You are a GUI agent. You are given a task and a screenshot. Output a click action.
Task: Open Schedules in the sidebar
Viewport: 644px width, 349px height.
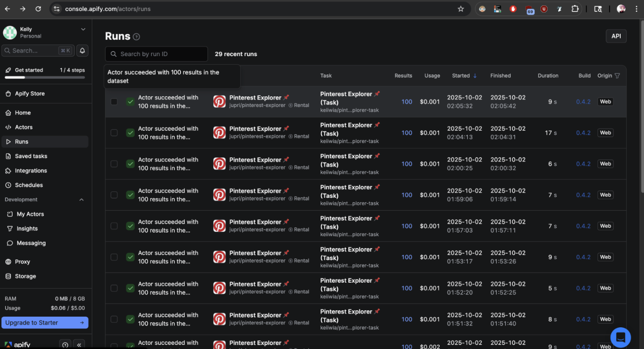(x=46, y=185)
